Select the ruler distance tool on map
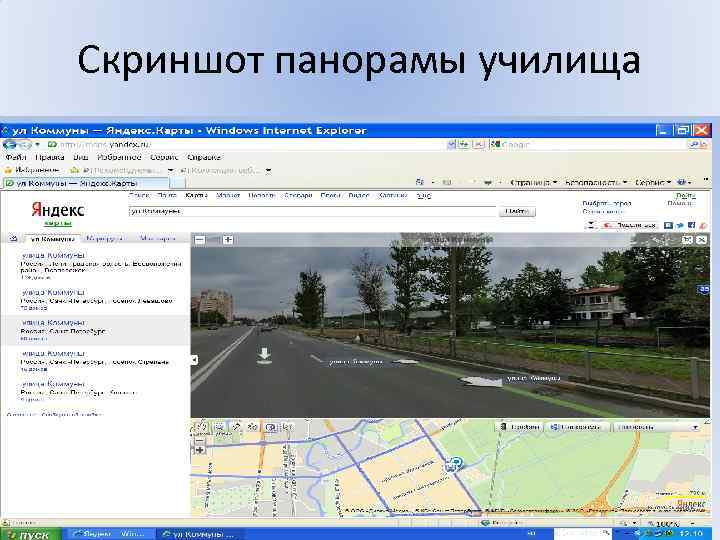Viewport: 720px width, 540px height. click(236, 428)
